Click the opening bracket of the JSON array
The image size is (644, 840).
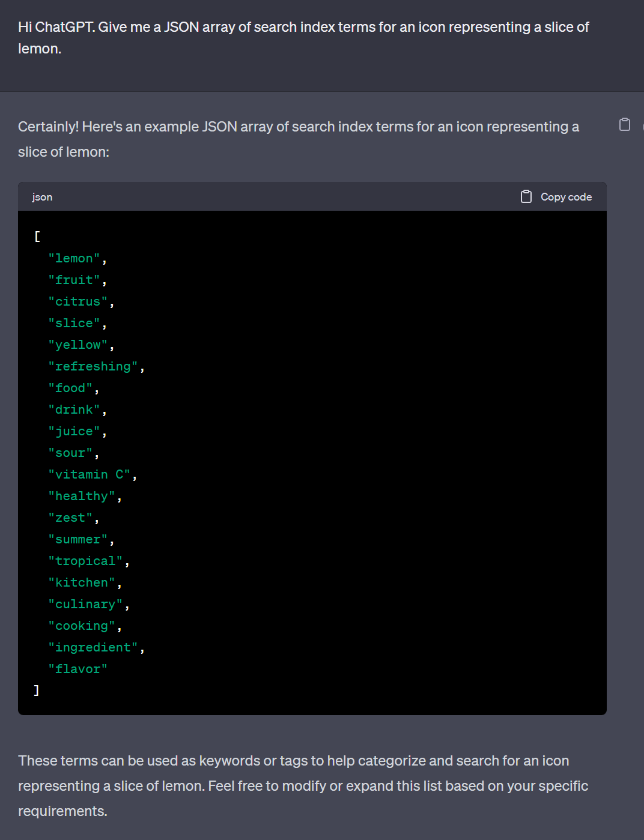click(x=37, y=236)
